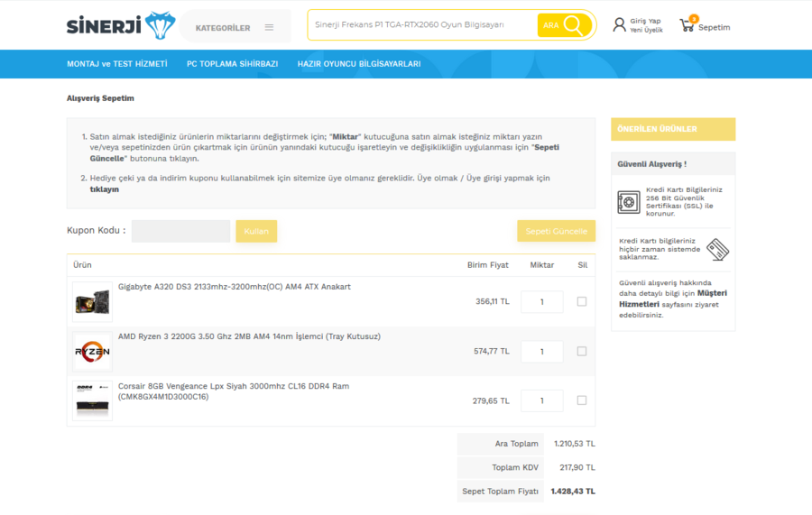Open the Müşteri Hizmetleri link
This screenshot has width=812, height=515.
click(x=673, y=299)
